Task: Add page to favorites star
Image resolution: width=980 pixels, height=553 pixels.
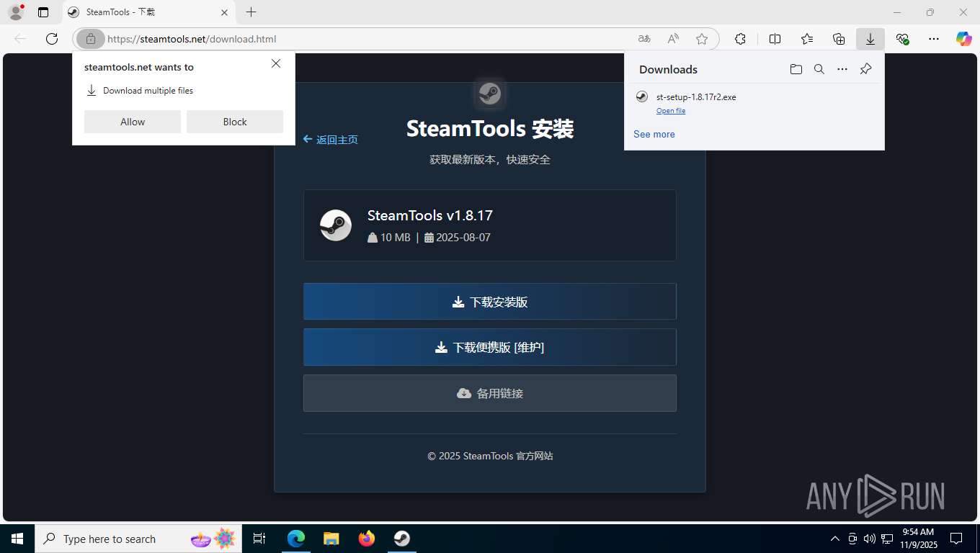Action: coord(702,39)
